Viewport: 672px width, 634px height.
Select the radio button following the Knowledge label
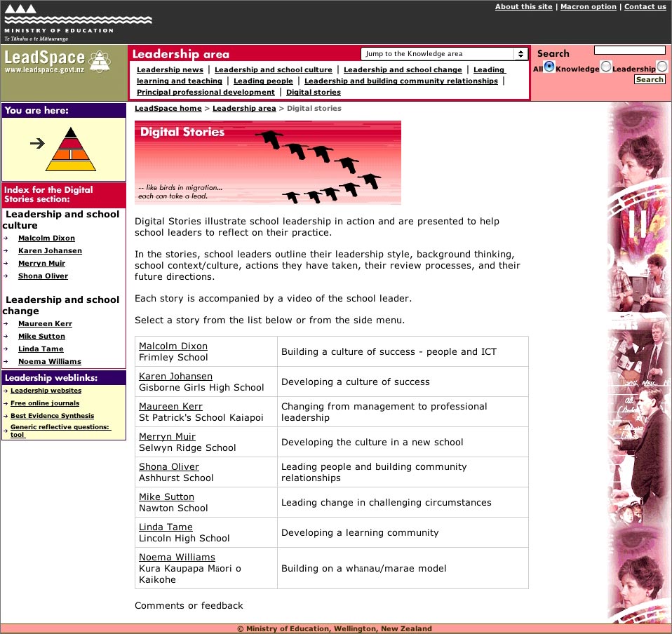point(605,67)
